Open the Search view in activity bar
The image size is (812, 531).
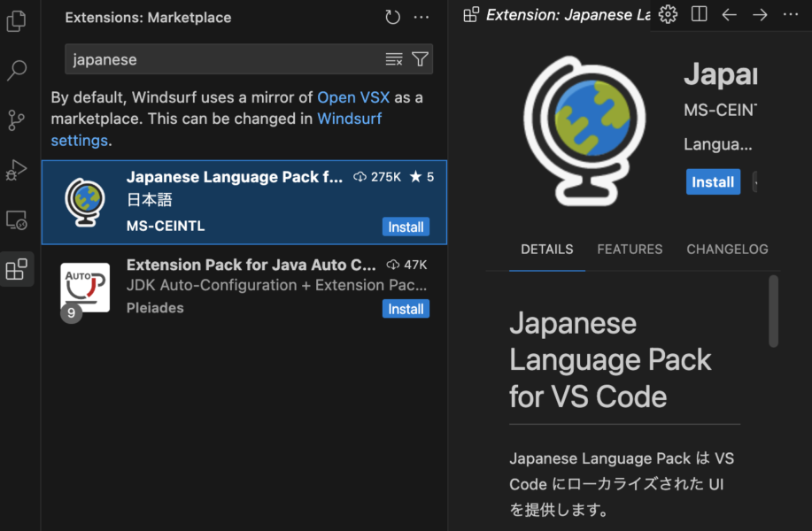[17, 70]
